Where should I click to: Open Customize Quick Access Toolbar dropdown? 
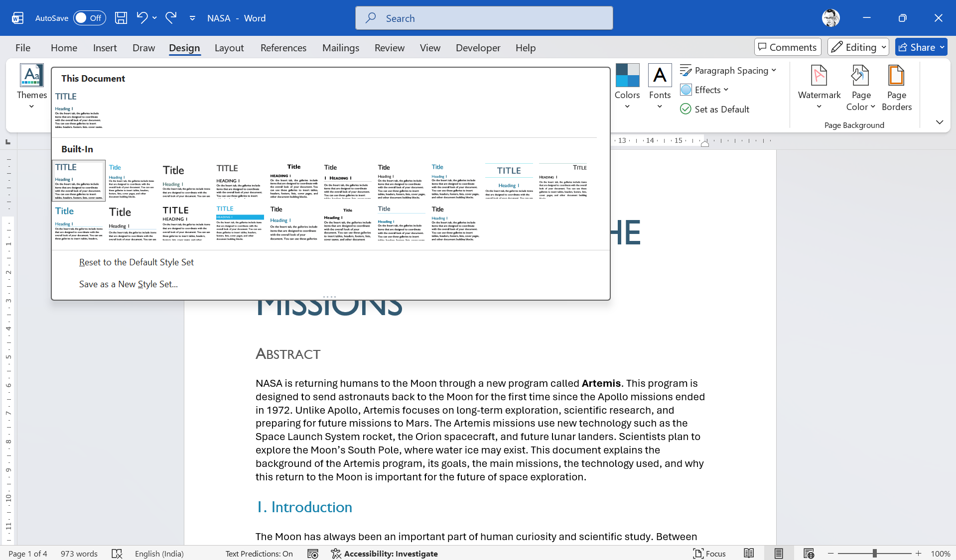(192, 18)
